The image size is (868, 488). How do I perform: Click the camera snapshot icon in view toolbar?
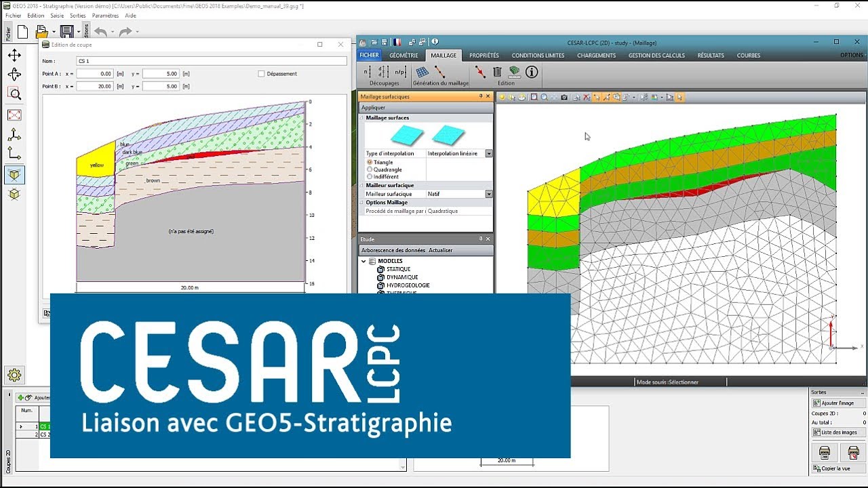(564, 98)
